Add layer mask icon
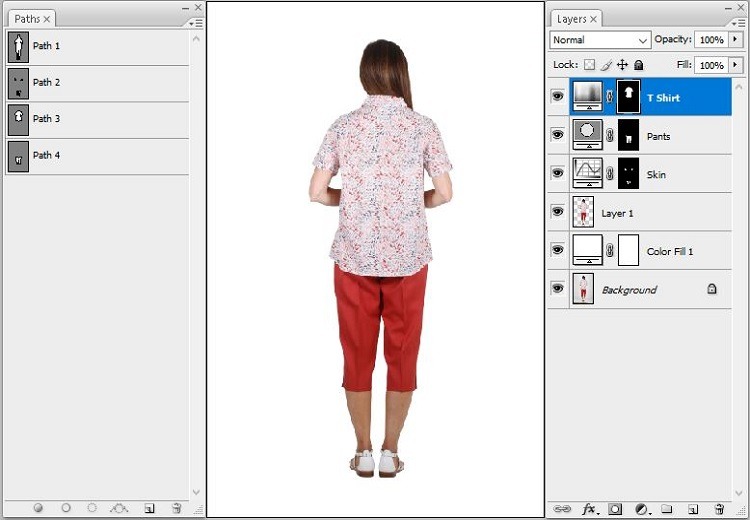The image size is (750, 520). 615,509
